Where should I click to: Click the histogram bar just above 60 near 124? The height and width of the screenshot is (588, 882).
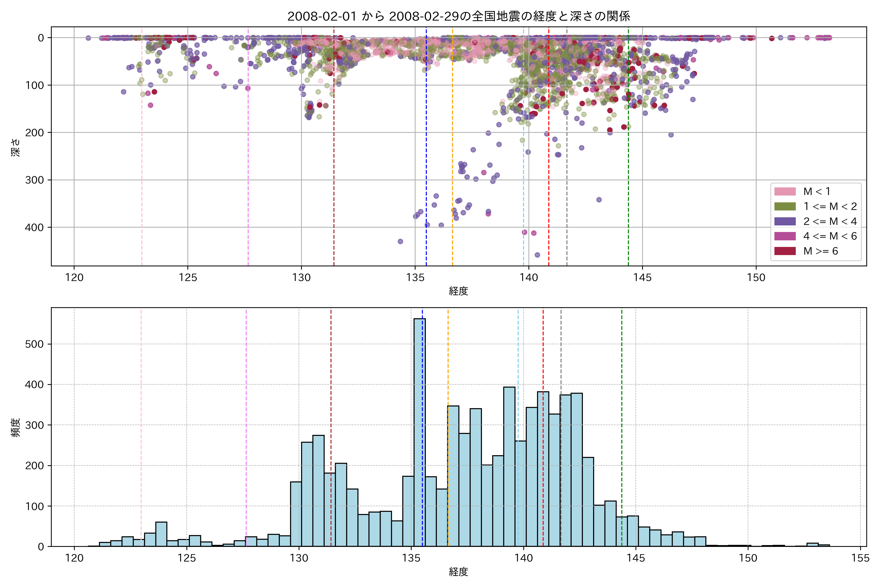(x=161, y=534)
